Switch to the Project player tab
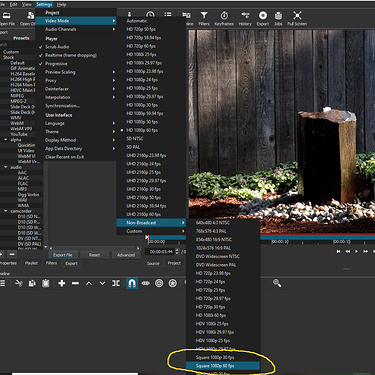The width and height of the screenshot is (375, 375). pos(174,263)
